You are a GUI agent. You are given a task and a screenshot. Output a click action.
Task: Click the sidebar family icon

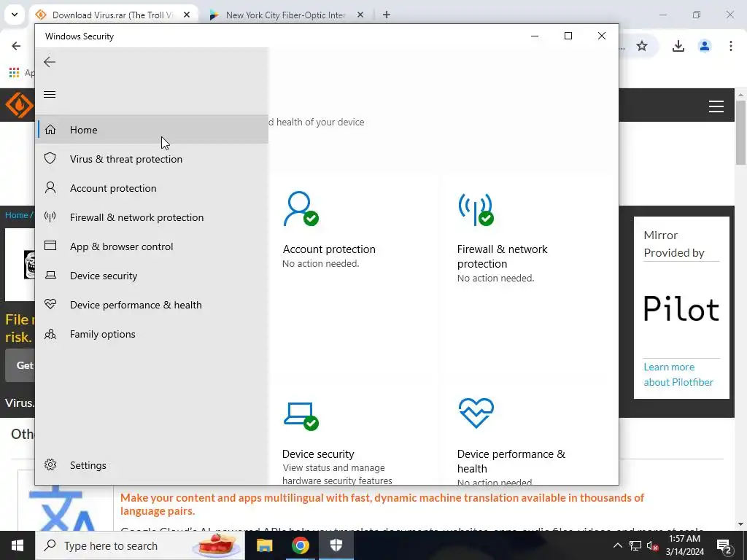click(50, 334)
